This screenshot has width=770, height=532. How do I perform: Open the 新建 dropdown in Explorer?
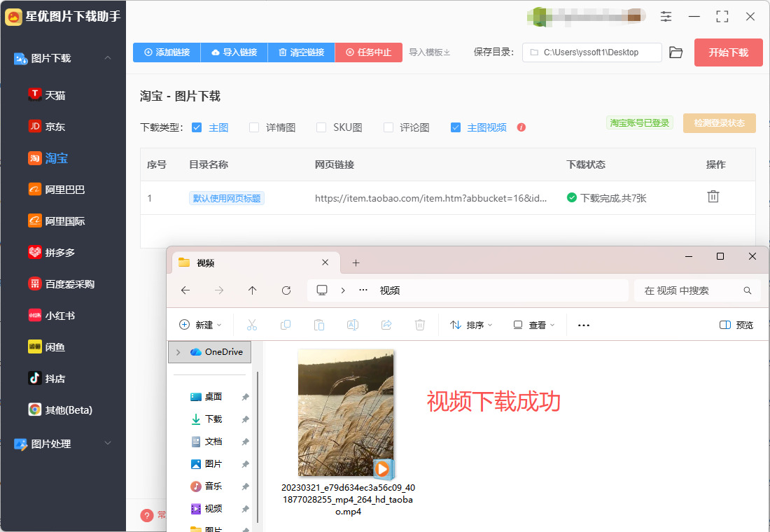[x=200, y=325]
